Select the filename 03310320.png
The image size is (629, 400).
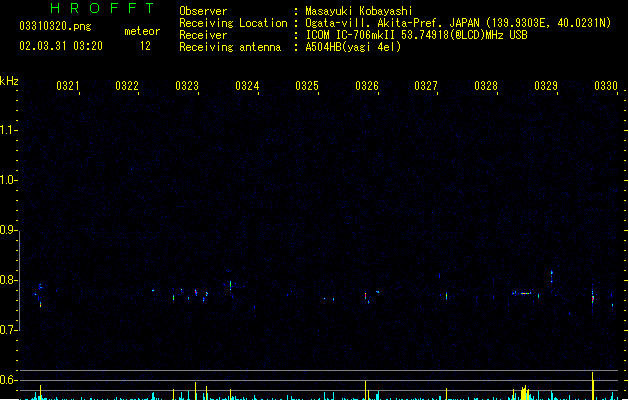55,26
